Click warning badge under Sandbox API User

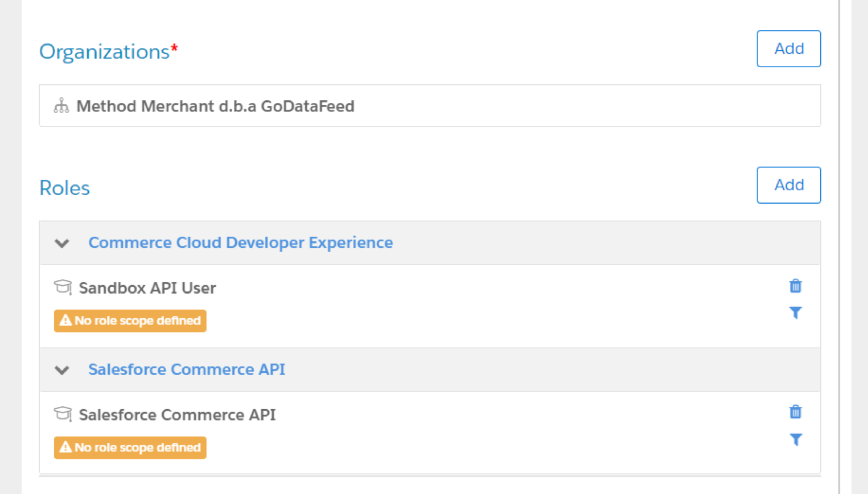[130, 321]
